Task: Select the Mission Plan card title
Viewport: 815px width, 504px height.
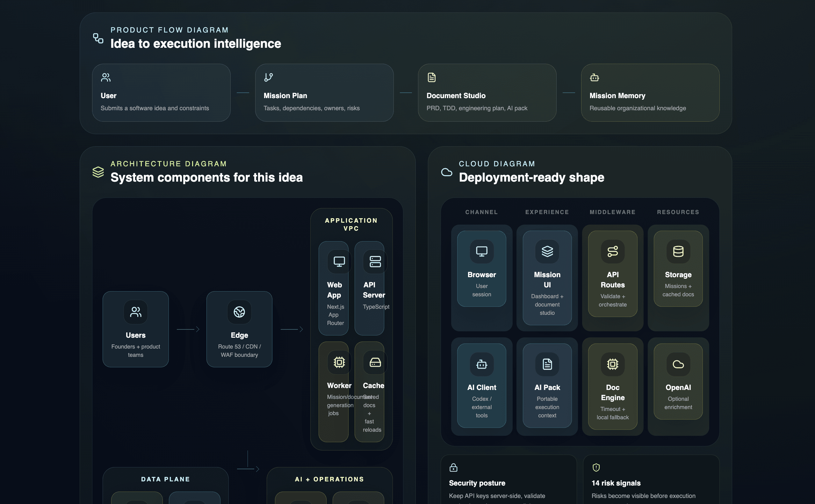Action: pos(285,96)
